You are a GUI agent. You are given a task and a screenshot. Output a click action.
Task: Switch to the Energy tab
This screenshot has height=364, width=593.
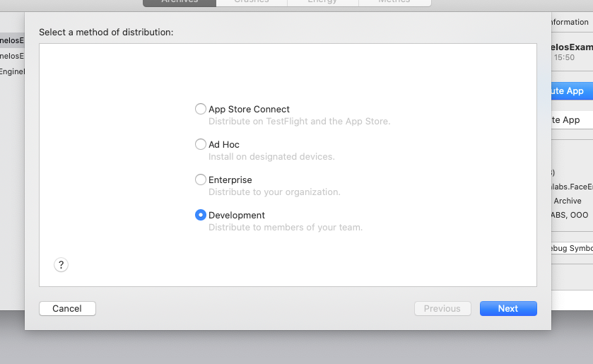(322, 2)
